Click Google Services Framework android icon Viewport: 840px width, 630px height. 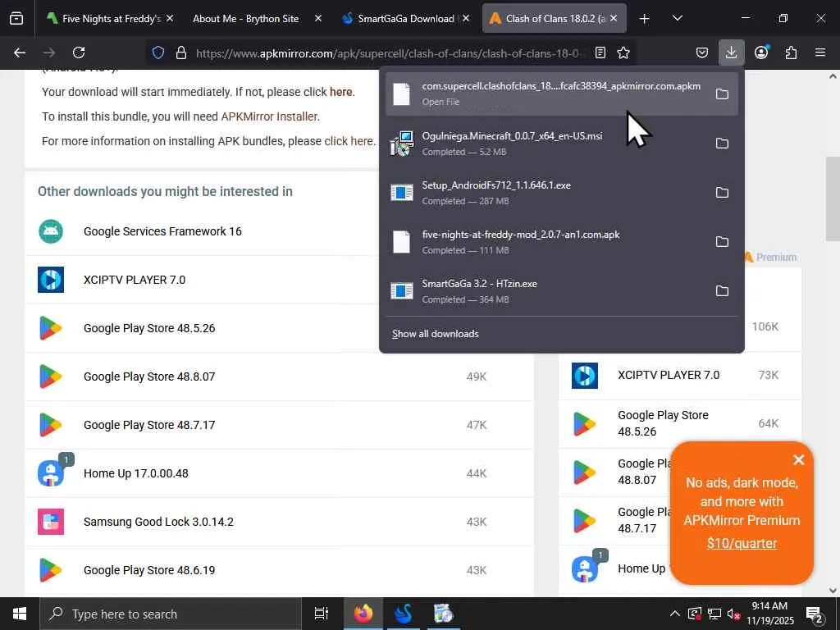pos(51,231)
